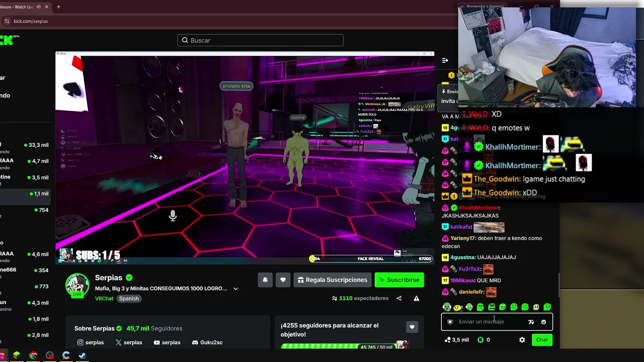Screen dimensions: 644x362
Task: Open the green cube app in taskbar
Action: [x=17, y=355]
